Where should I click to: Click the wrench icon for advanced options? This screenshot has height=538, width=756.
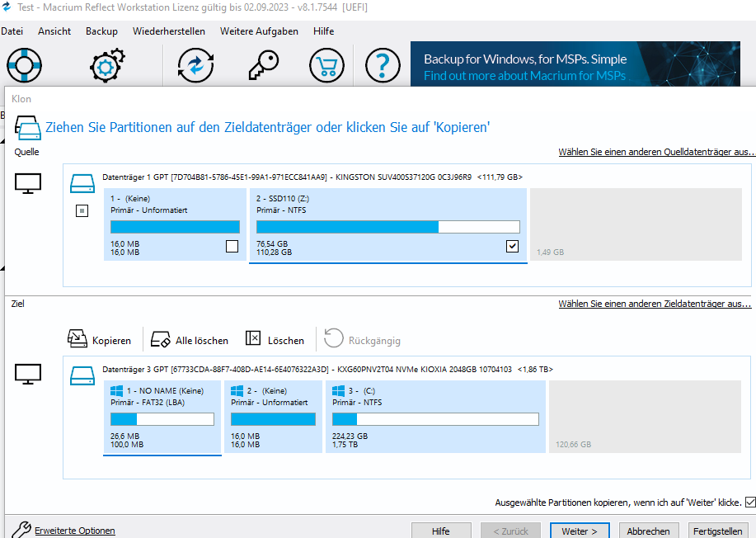[21, 530]
